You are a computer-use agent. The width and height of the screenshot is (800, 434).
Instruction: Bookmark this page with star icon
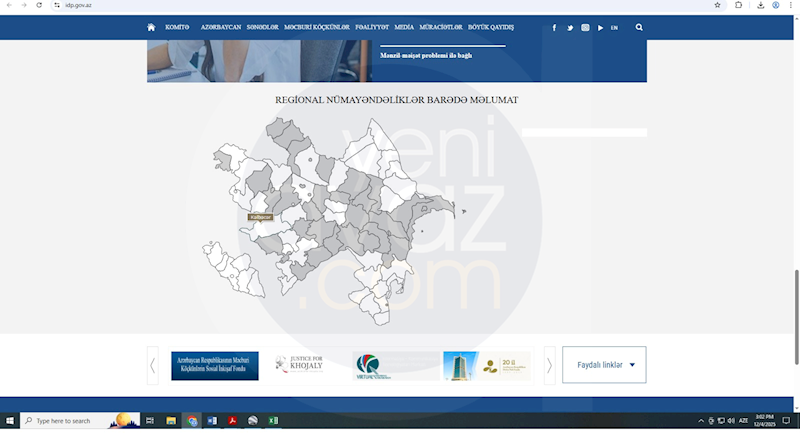point(717,5)
